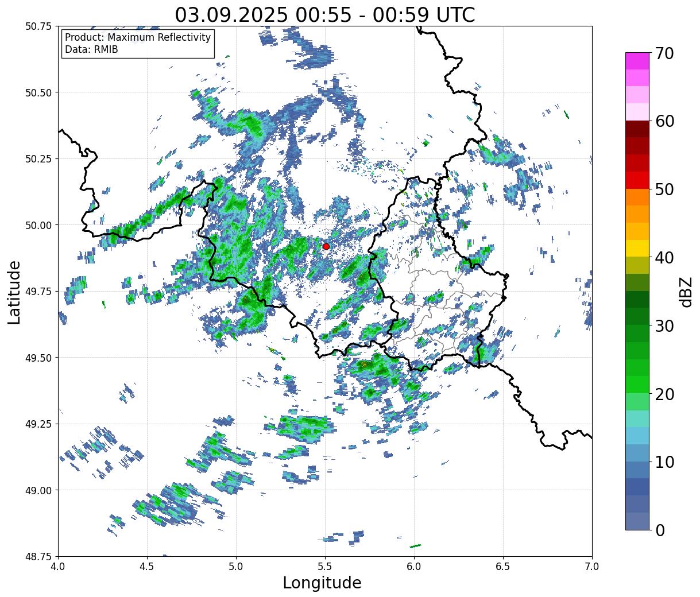Click the latitude tick label '50.50'
This screenshot has width=700, height=597.
[38, 92]
